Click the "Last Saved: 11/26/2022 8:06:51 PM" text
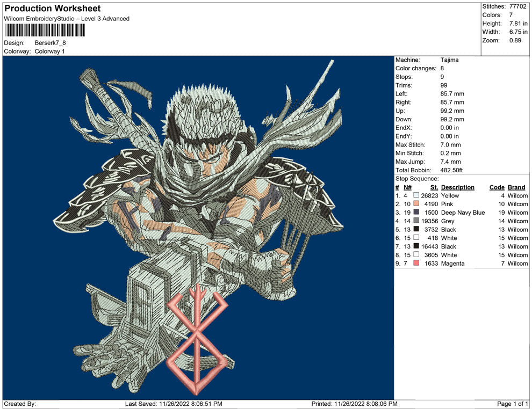Viewport: 532px width, 409px height. point(174,404)
